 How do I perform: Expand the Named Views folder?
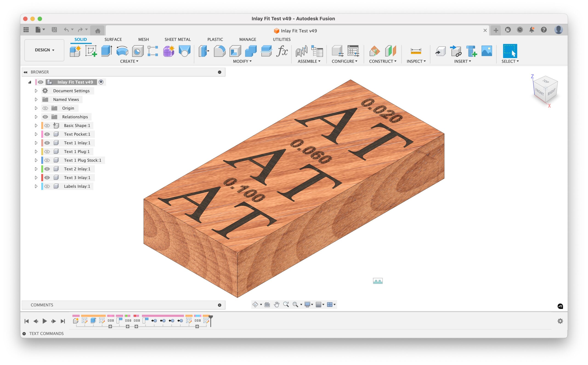36,100
